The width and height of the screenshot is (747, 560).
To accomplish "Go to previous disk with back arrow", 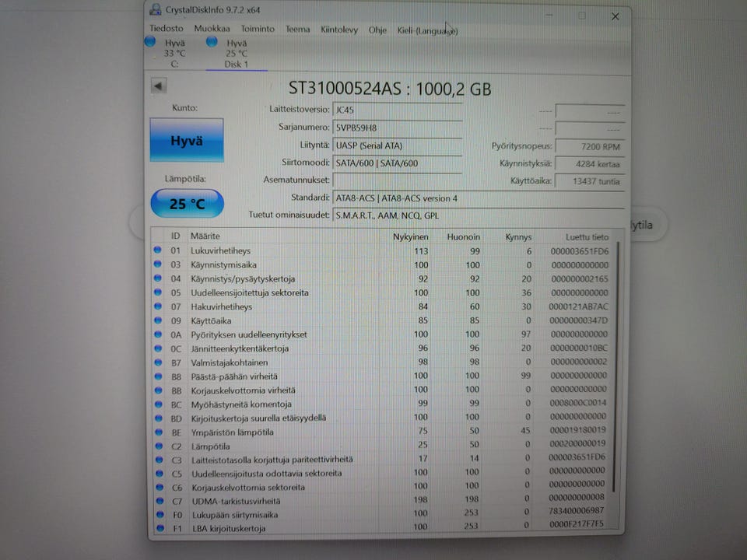I will (x=159, y=86).
